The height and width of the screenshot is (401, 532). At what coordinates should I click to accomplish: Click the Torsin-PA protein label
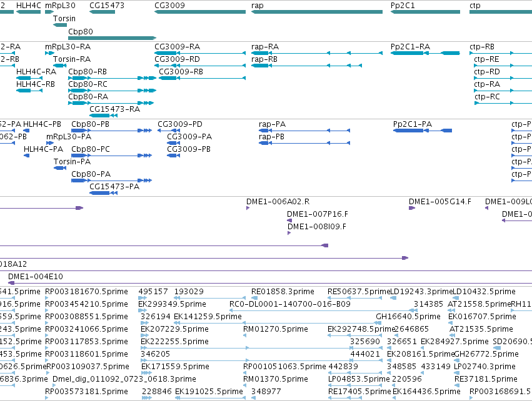click(73, 161)
